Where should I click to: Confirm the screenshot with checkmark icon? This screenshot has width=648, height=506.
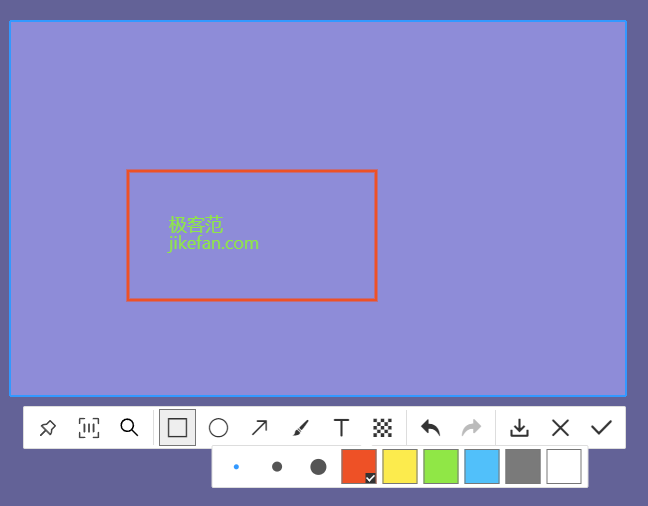601,427
